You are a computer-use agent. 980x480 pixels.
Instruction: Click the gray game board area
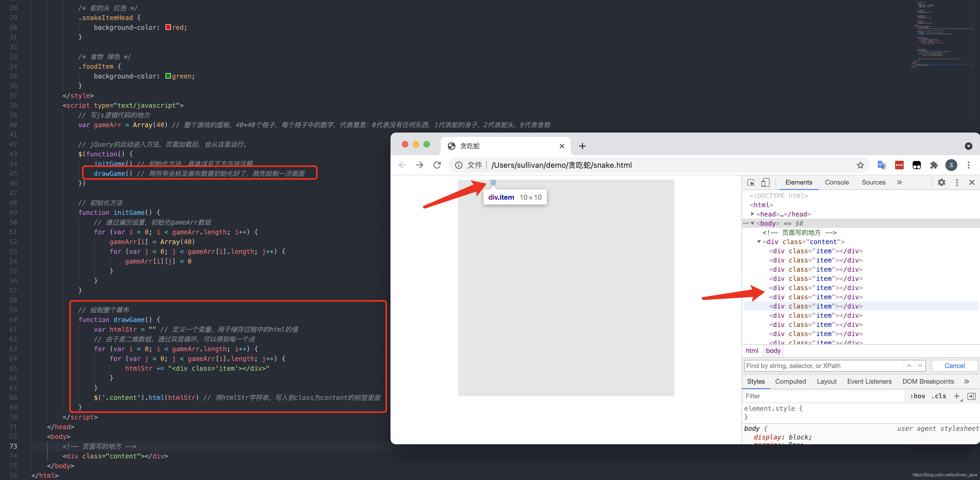click(566, 288)
